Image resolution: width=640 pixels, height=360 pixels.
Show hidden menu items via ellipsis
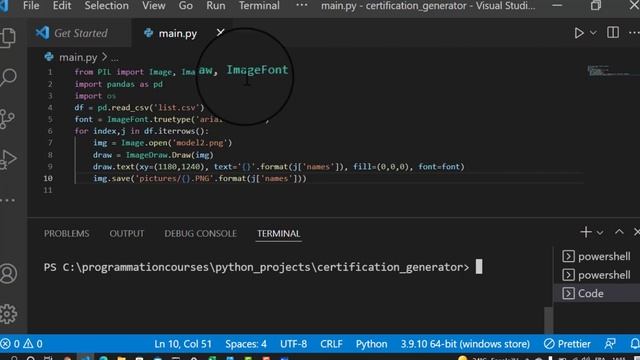tap(302, 5)
